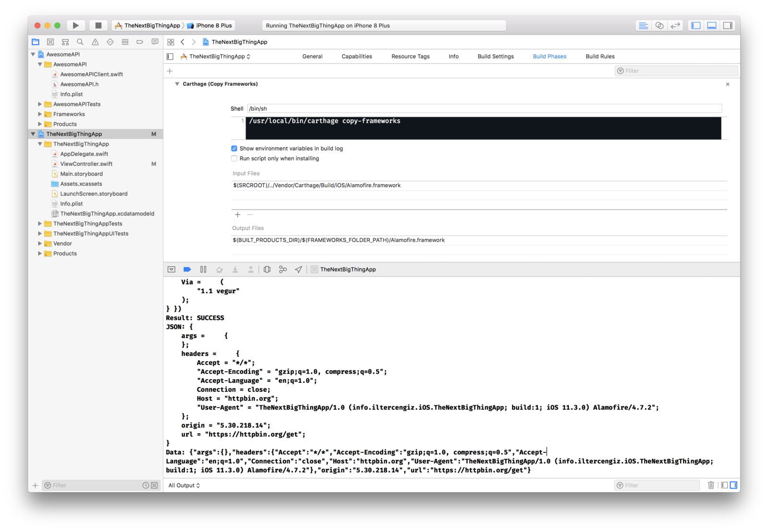
Task: Collapse the AwesomeAPI project
Action: [x=33, y=54]
